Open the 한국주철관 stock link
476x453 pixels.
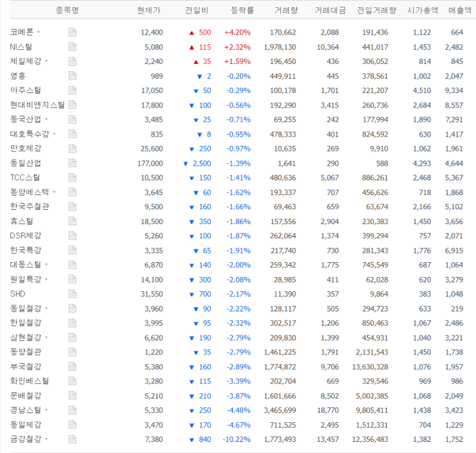(x=30, y=207)
